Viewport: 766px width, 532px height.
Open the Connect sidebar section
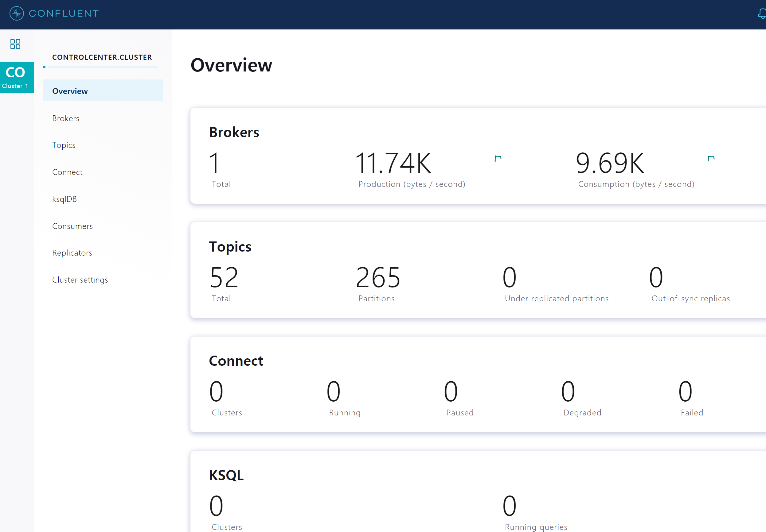click(x=67, y=172)
